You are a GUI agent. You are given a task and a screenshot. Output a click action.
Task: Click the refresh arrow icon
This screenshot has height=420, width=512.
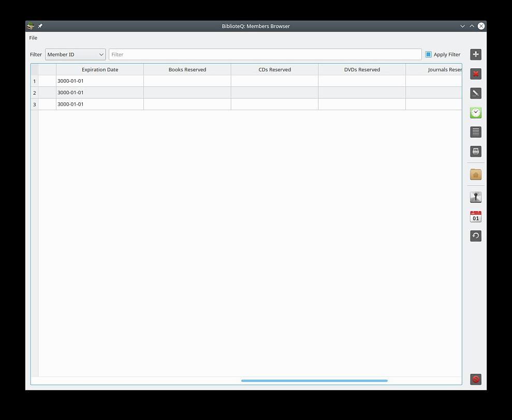coord(476,236)
